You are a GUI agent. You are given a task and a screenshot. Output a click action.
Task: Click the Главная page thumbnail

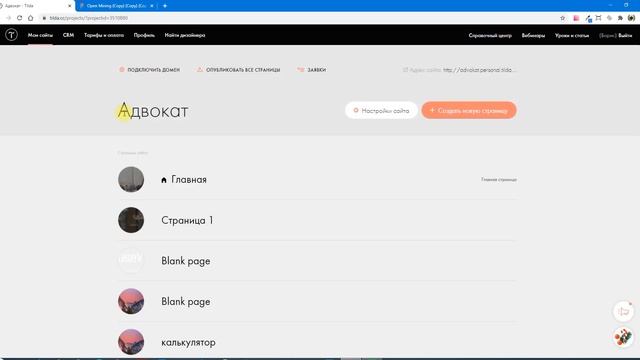click(131, 179)
